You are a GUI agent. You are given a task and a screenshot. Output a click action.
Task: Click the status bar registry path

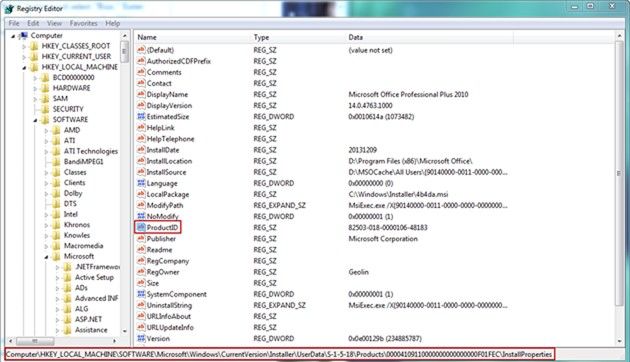click(279, 354)
